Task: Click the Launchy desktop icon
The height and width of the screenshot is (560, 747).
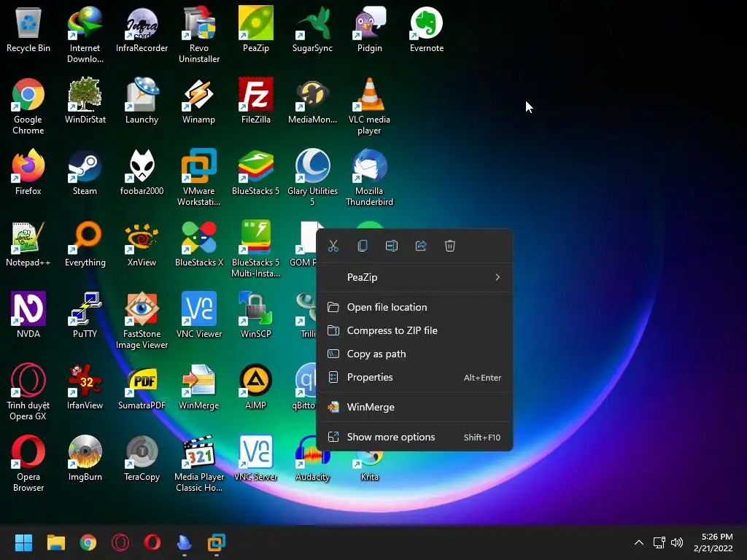Action: (x=142, y=100)
